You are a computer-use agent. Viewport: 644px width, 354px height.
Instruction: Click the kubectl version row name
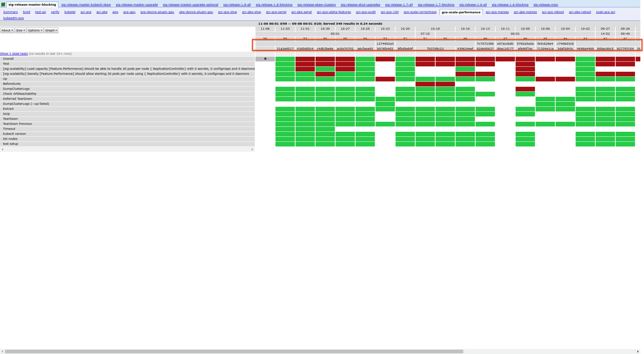[14, 134]
